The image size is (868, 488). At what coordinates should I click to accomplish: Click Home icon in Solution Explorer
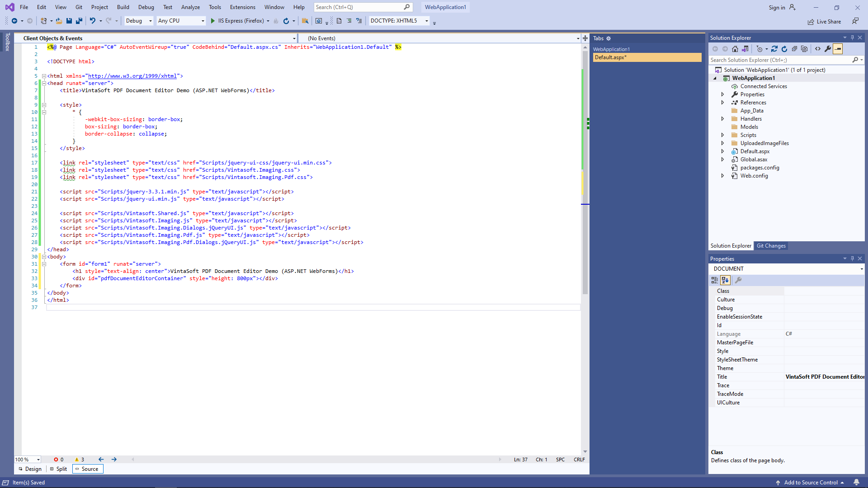click(735, 49)
